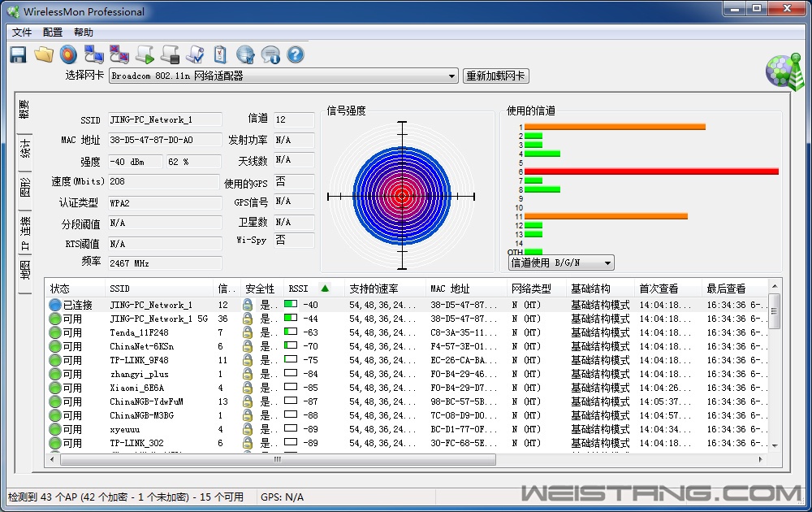Click the scroll with green play icon
This screenshot has width=812, height=512.
[145, 54]
